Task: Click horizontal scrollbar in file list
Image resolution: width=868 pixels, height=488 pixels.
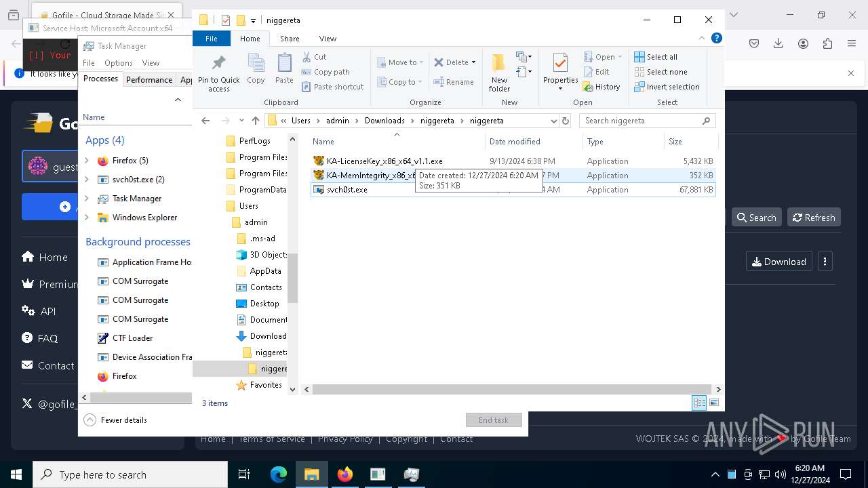Action: (512, 389)
